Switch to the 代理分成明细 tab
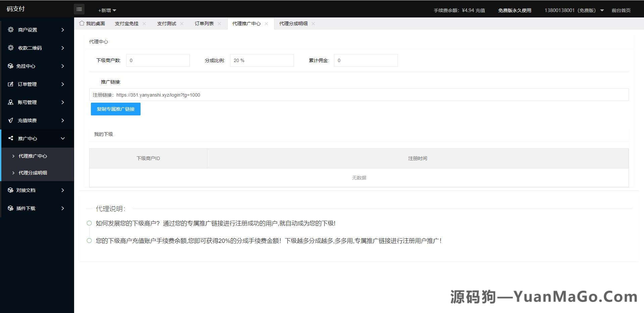 (293, 23)
